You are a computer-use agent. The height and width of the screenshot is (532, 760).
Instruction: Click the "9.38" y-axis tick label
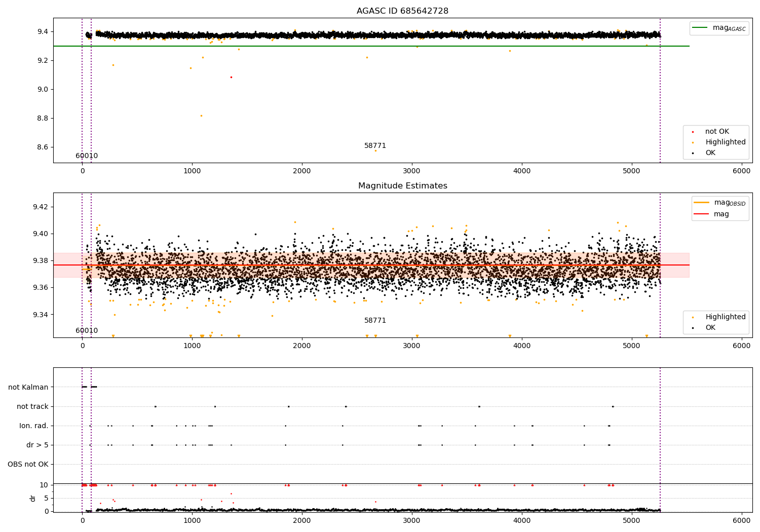pyautogui.click(x=41, y=261)
